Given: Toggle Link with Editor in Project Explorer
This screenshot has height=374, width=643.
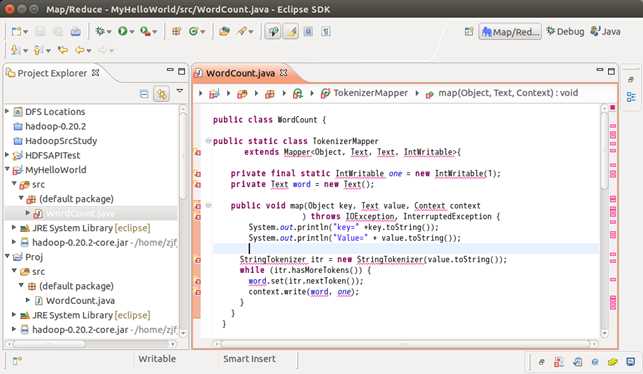Looking at the screenshot, I should 162,94.
